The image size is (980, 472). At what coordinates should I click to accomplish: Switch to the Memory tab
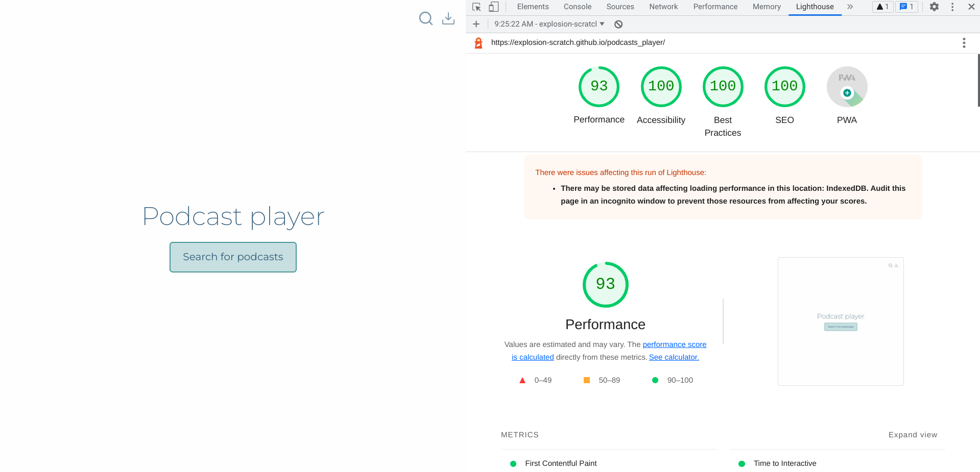767,7
